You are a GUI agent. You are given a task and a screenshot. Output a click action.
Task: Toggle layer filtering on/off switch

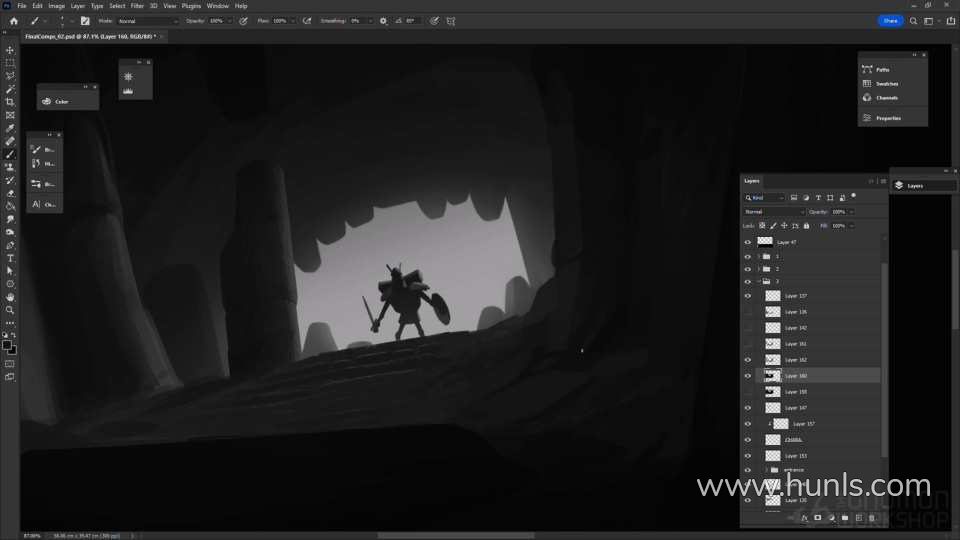(853, 197)
